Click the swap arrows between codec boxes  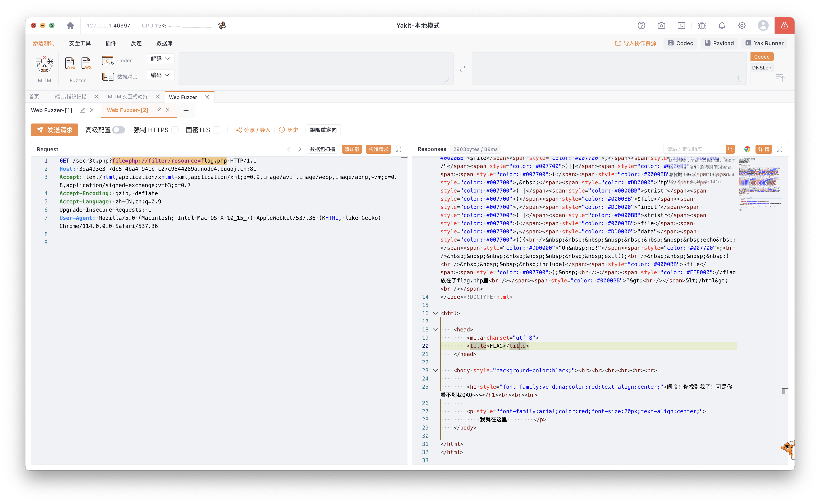click(x=462, y=69)
